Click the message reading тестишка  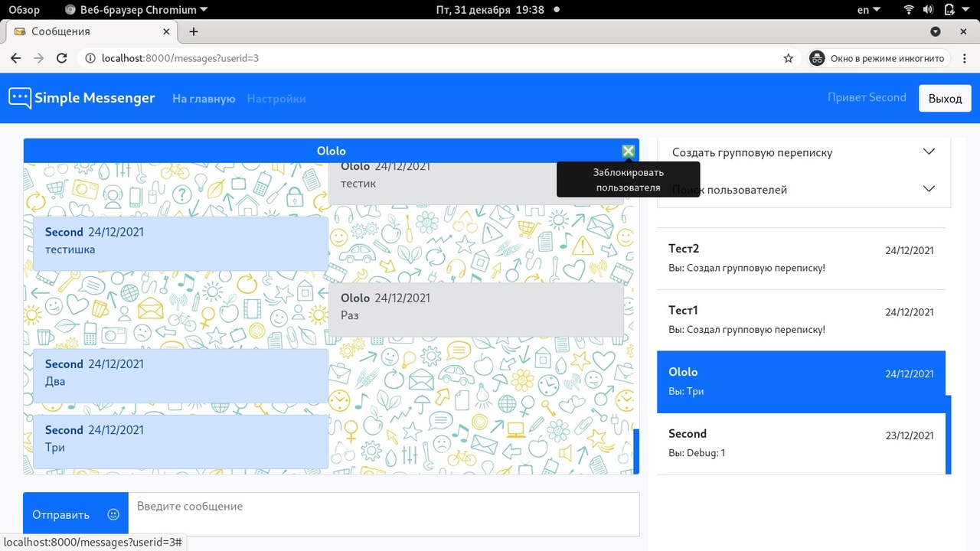[x=181, y=243]
